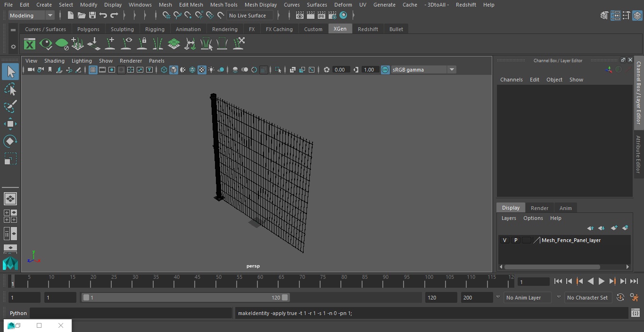The height and width of the screenshot is (332, 644).
Task: Open the Channels menu in Channel Box
Action: pos(511,80)
